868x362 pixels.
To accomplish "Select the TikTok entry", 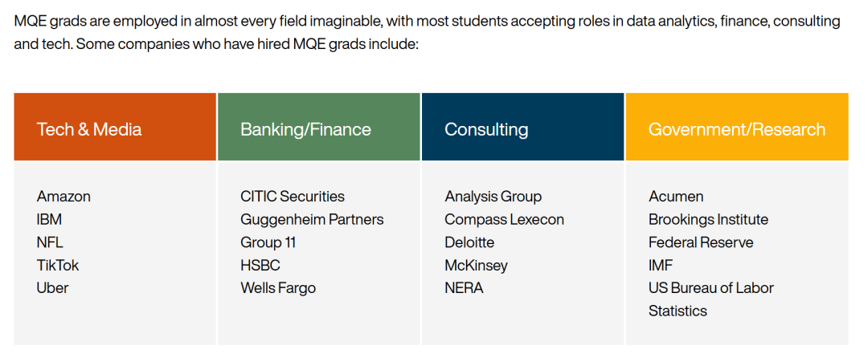I will [x=58, y=266].
